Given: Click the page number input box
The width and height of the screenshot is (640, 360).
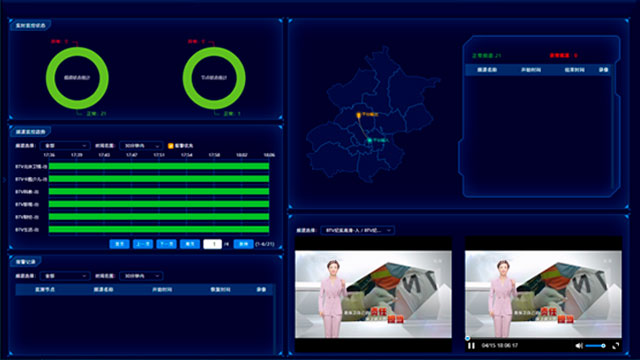Looking at the screenshot, I should tap(212, 244).
